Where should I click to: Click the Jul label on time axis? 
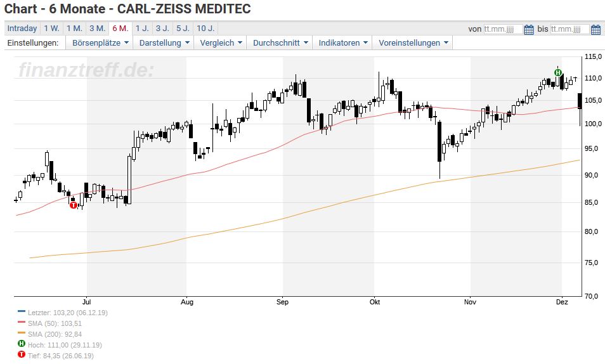pos(87,302)
